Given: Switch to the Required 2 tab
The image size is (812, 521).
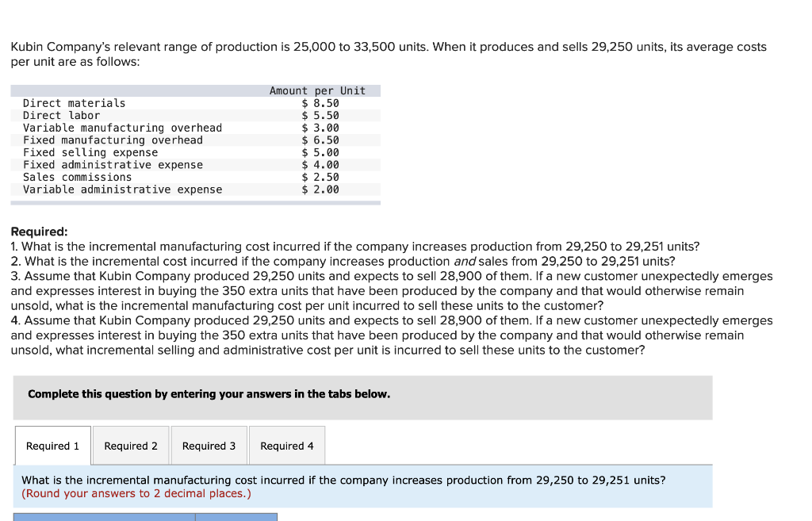Looking at the screenshot, I should click(x=130, y=446).
